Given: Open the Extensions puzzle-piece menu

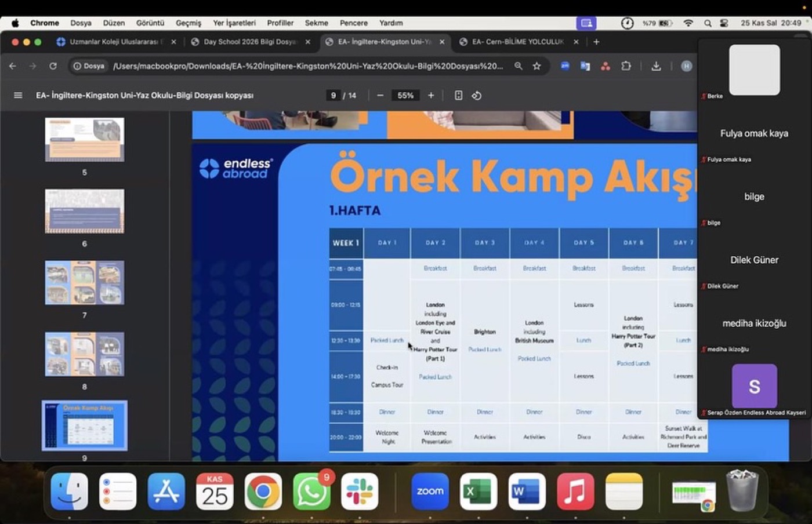Looking at the screenshot, I should click(x=626, y=66).
